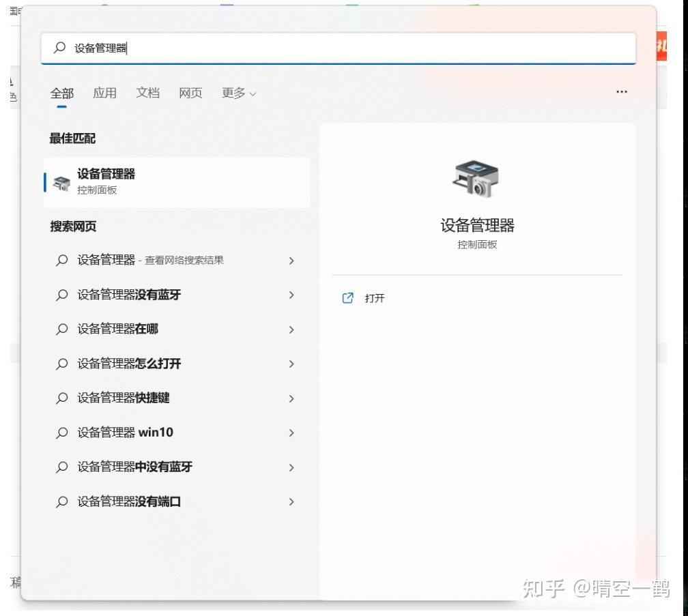
Task: Click the magnifier icon in search box
Action: (59, 47)
